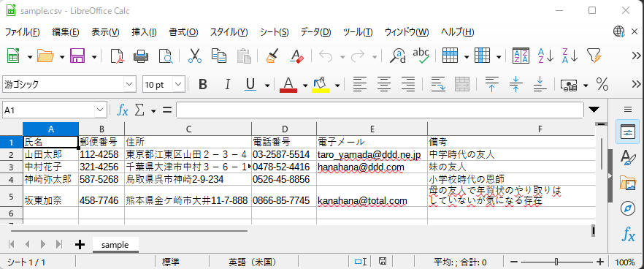Open the データ(D) menu

pos(316,32)
